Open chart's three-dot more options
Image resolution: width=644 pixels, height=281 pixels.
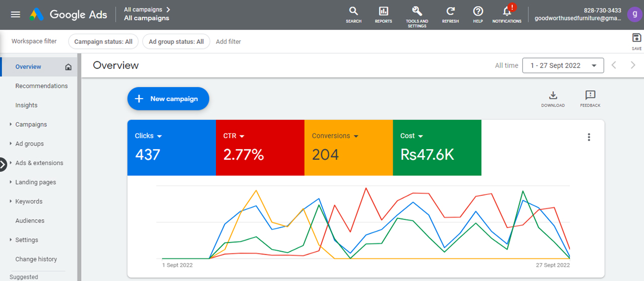coord(589,137)
